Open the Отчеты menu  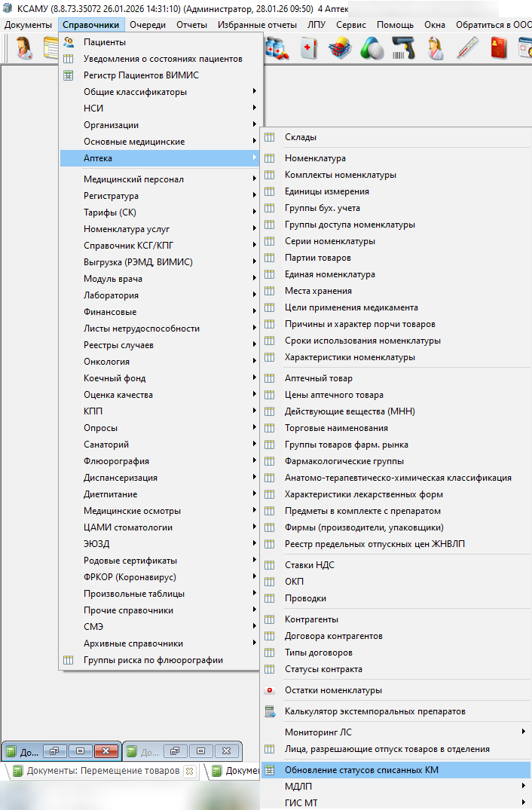point(191,25)
